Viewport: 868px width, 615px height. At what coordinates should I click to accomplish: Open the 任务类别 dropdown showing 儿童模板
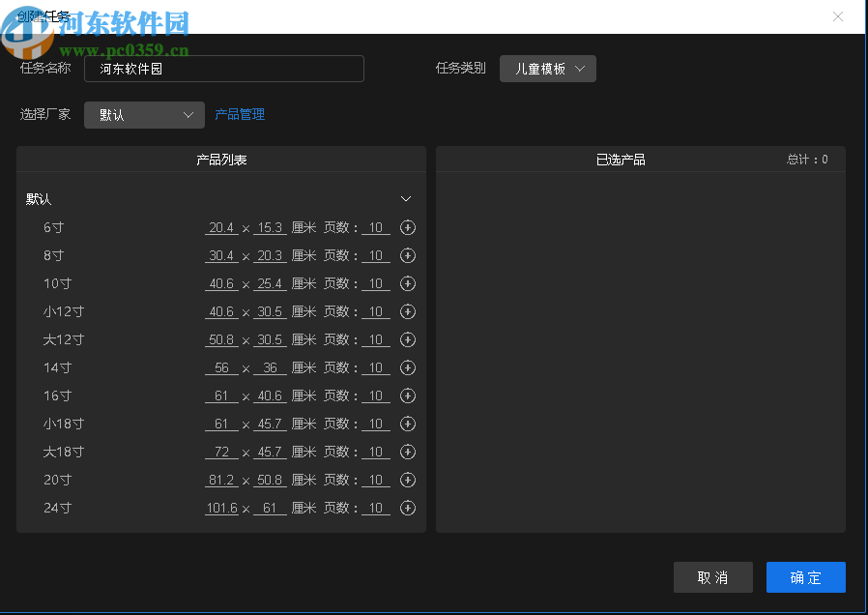coord(547,69)
